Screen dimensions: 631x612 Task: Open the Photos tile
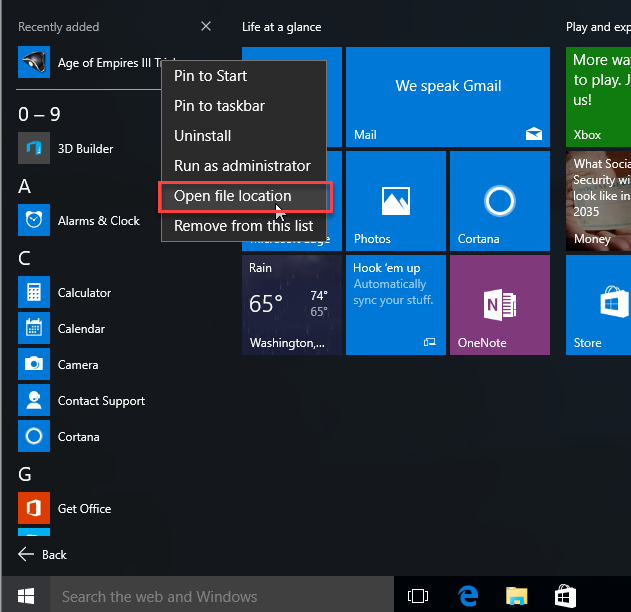pos(396,201)
